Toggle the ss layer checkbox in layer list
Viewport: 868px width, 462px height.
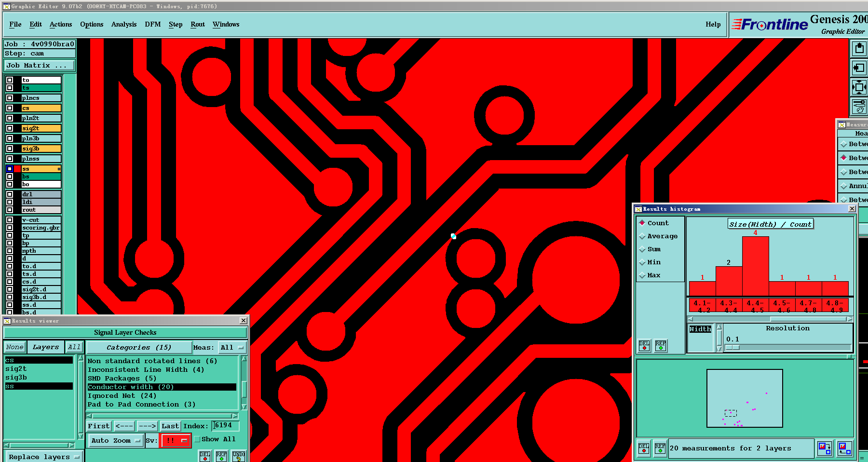10,169
